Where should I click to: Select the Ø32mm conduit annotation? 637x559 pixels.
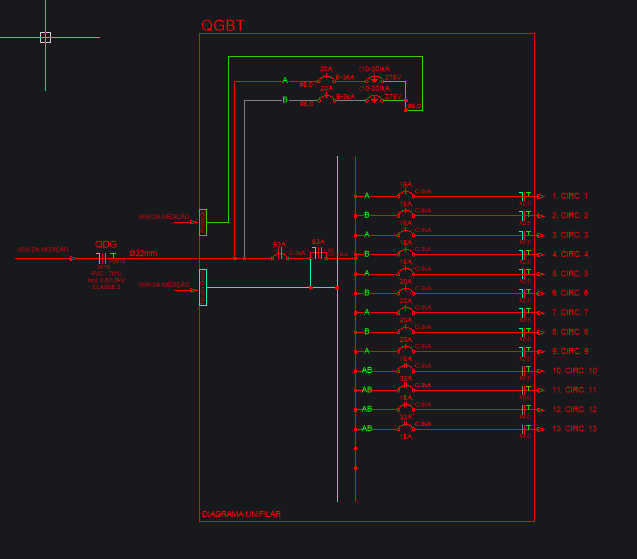[x=143, y=253]
